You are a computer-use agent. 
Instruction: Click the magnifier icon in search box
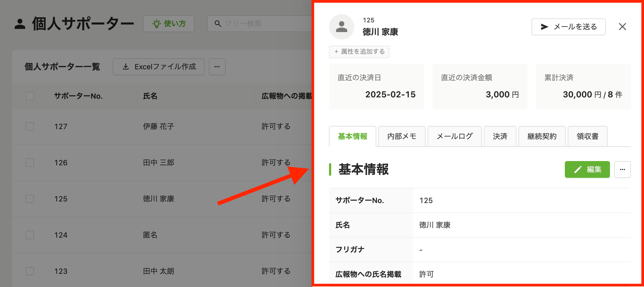(x=218, y=24)
